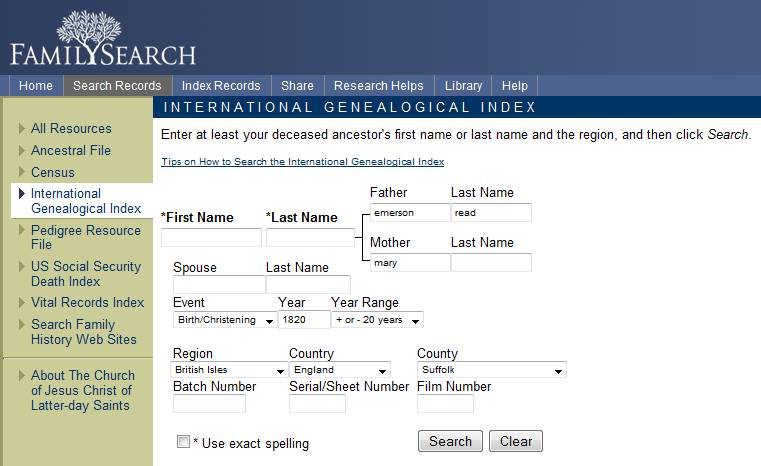
Task: Click the Clear button
Action: point(516,441)
